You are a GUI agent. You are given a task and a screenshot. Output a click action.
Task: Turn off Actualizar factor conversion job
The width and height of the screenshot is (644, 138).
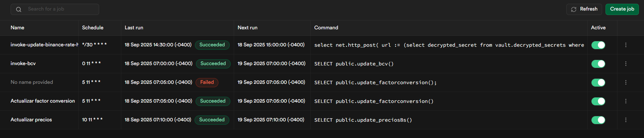(598, 101)
